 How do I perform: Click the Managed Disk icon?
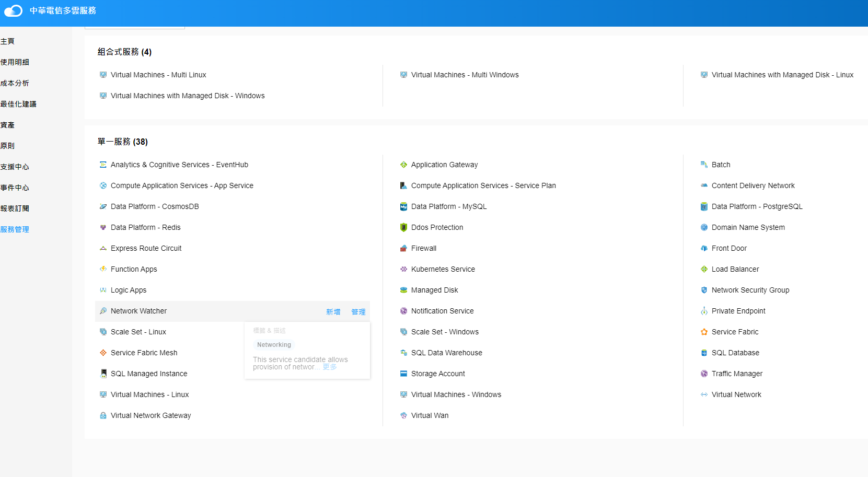[x=403, y=290]
